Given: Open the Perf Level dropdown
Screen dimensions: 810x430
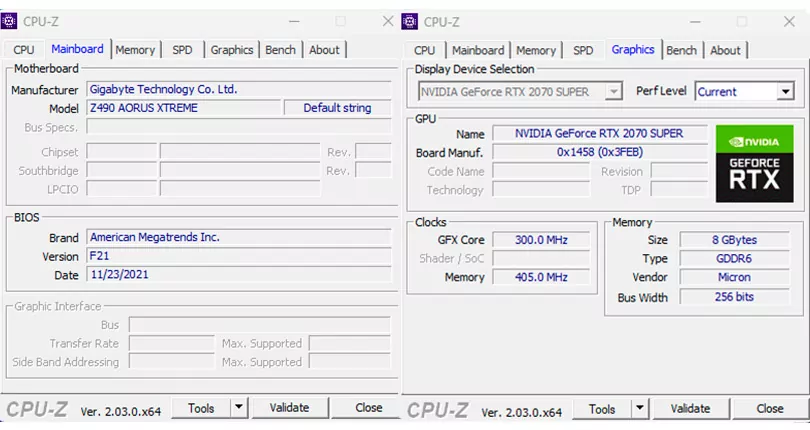Looking at the screenshot, I should pyautogui.click(x=785, y=91).
